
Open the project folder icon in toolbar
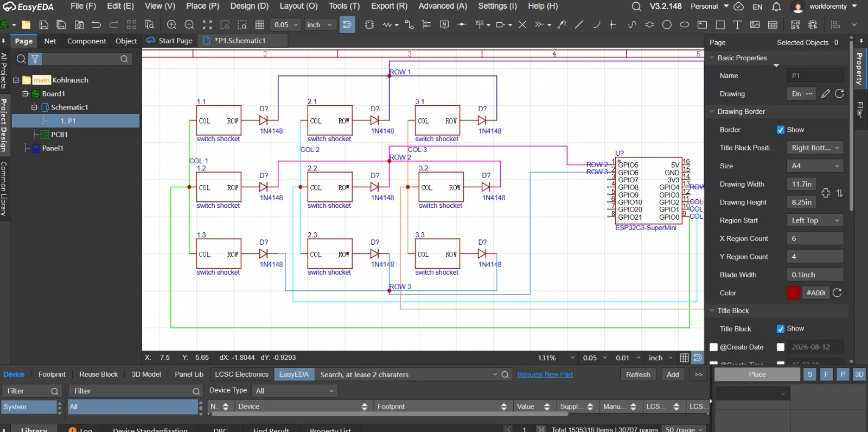(26, 25)
